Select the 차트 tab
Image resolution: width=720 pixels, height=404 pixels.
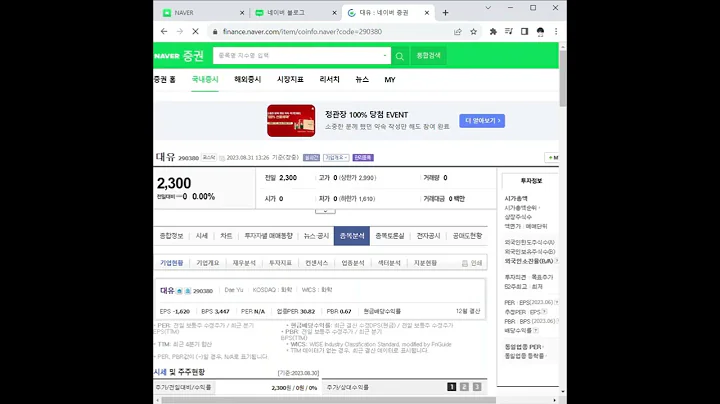point(226,236)
